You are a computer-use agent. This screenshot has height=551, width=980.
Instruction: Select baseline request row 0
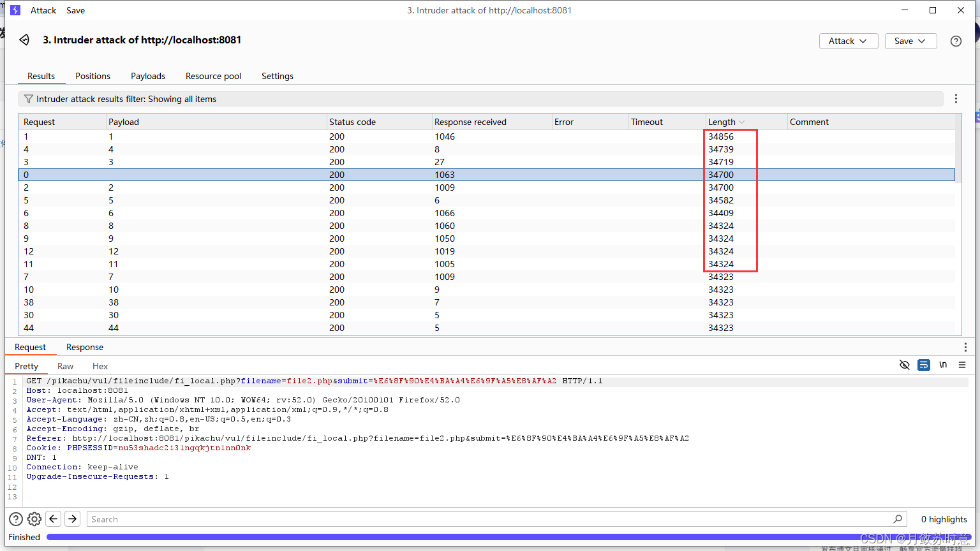[487, 175]
